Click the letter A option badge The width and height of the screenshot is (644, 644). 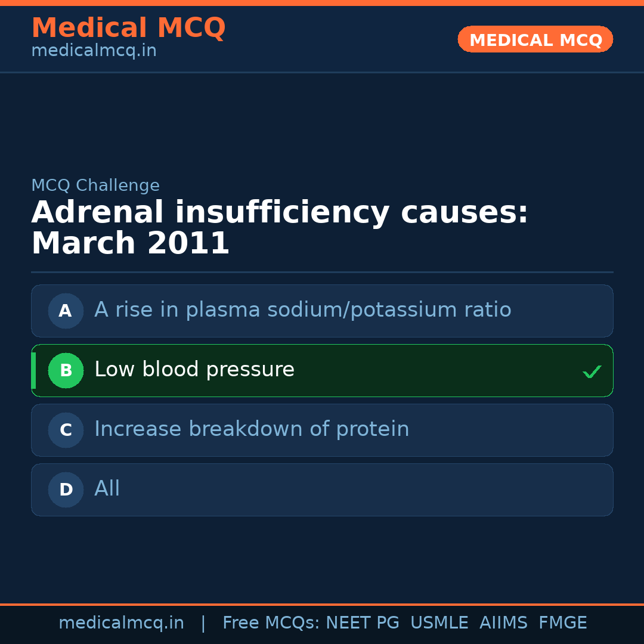point(66,311)
